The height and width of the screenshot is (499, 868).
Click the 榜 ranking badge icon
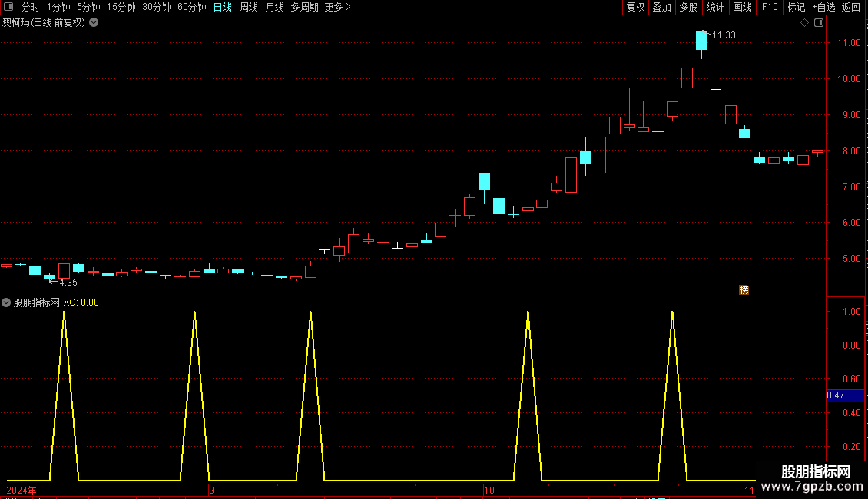744,290
